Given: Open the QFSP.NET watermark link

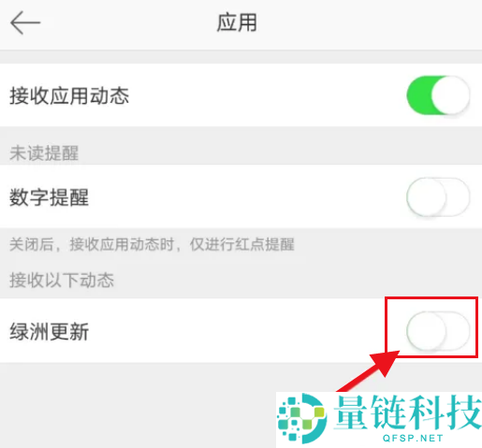Looking at the screenshot, I should tap(413, 438).
